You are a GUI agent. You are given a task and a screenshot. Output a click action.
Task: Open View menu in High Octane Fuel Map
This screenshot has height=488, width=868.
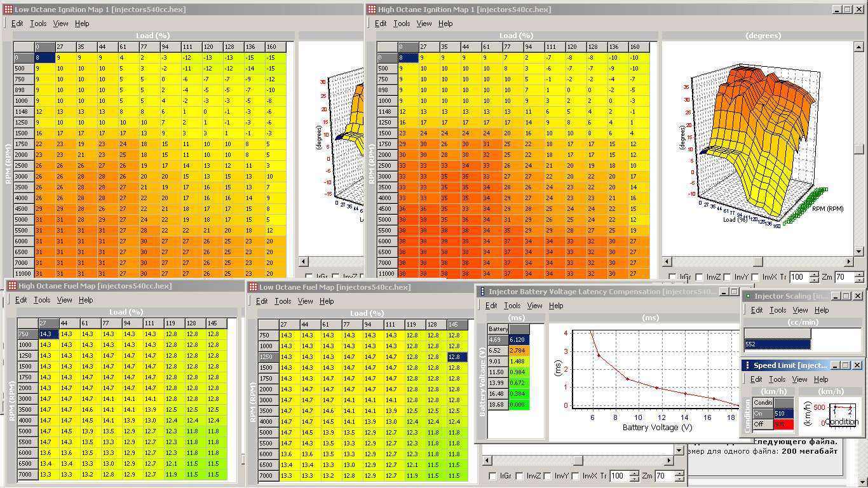point(65,300)
